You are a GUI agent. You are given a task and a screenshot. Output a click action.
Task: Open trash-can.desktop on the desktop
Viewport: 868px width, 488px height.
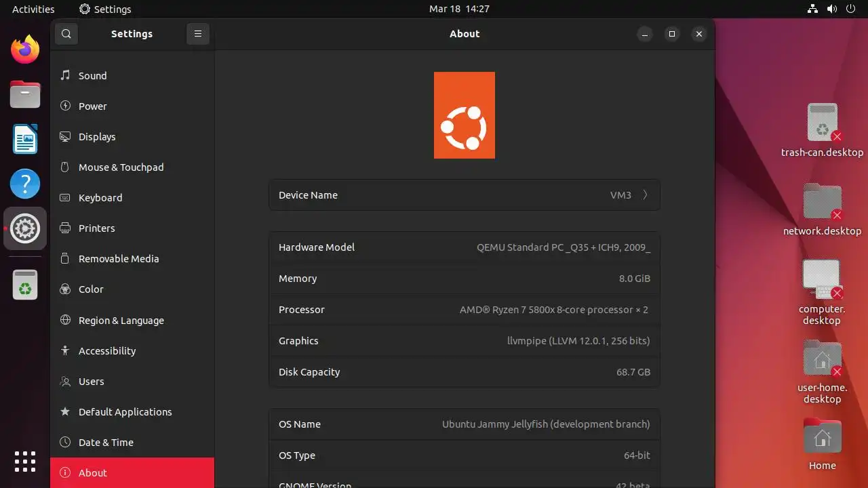(x=822, y=130)
